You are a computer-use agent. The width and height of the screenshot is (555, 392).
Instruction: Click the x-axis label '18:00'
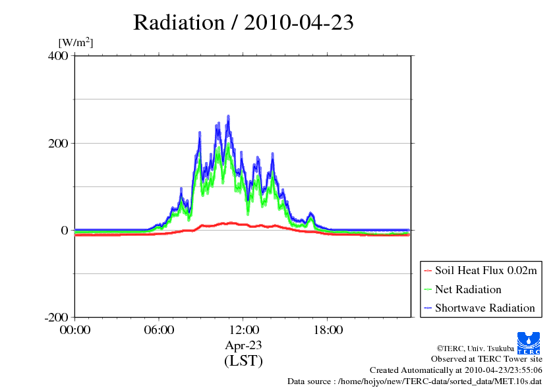click(x=328, y=330)
